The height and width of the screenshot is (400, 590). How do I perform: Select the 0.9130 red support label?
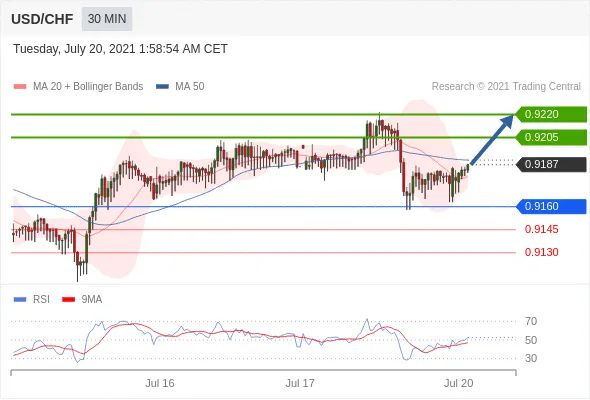pyautogui.click(x=541, y=252)
